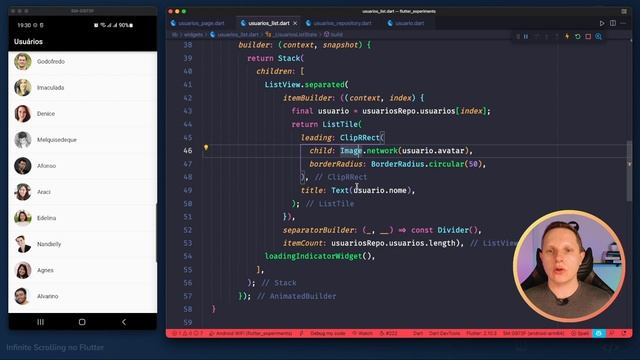Click Denice's avatar thumbnail

pyautogui.click(x=23, y=114)
